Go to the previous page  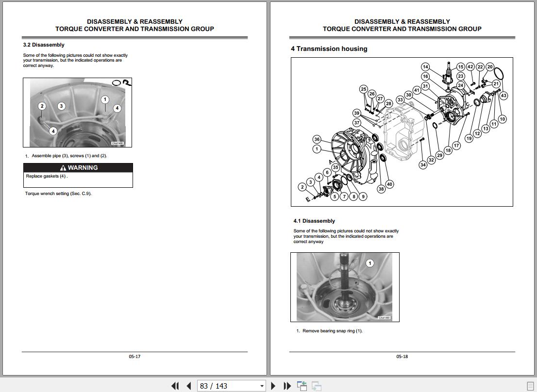(x=189, y=386)
